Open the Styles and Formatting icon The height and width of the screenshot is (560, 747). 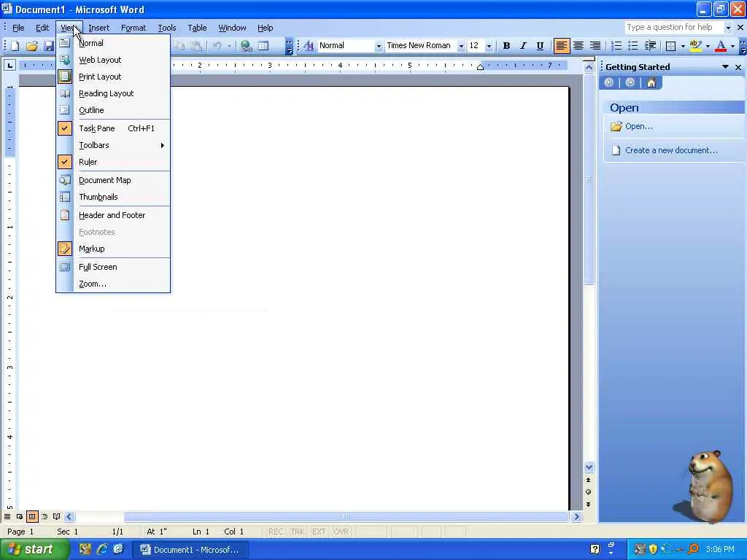309,46
